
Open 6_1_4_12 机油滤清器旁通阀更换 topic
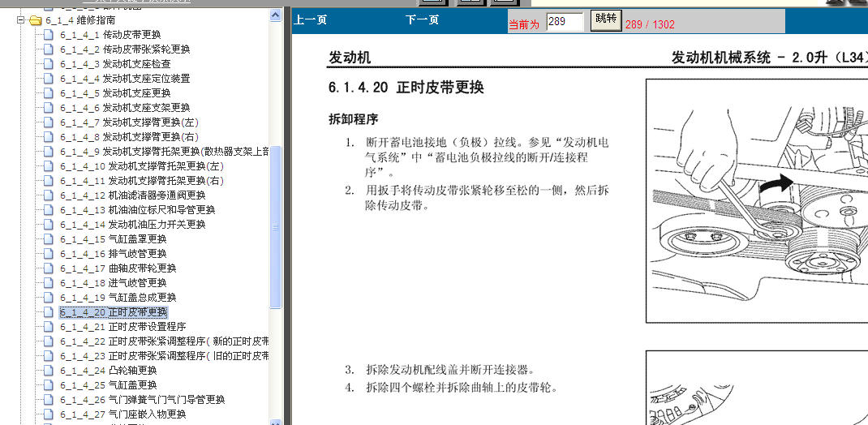(133, 195)
